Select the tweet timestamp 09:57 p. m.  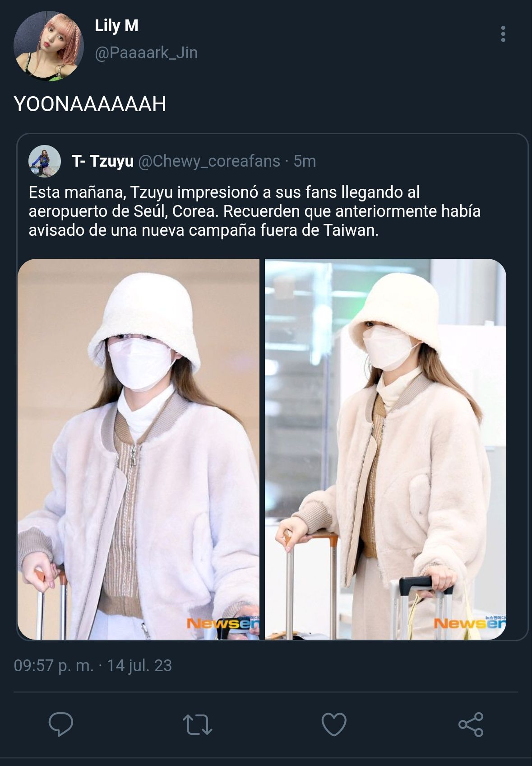54,665
